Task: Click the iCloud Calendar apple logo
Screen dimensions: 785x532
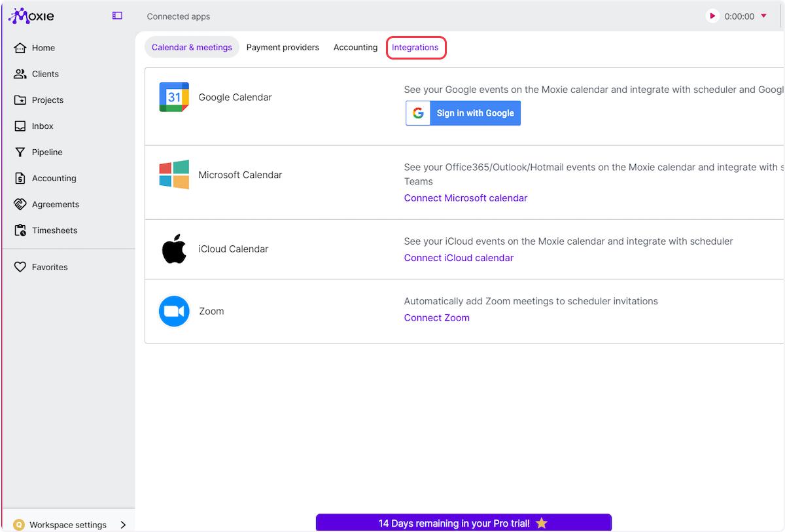Action: click(x=174, y=249)
